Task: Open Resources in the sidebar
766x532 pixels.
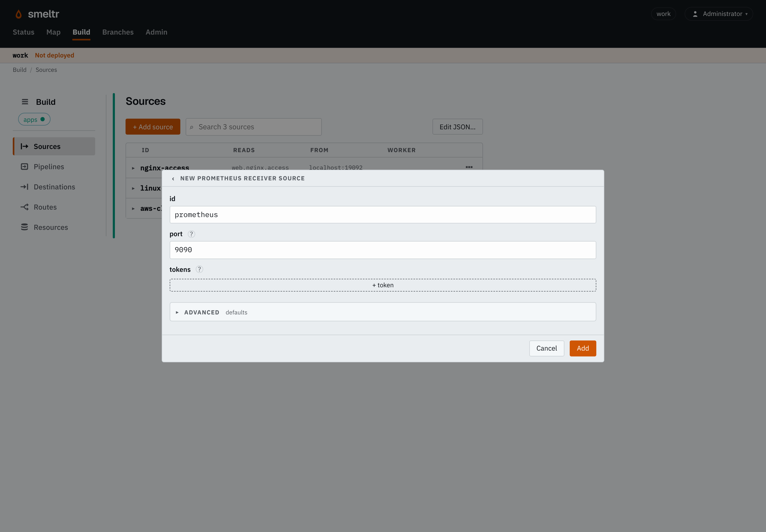Action: pos(54,227)
